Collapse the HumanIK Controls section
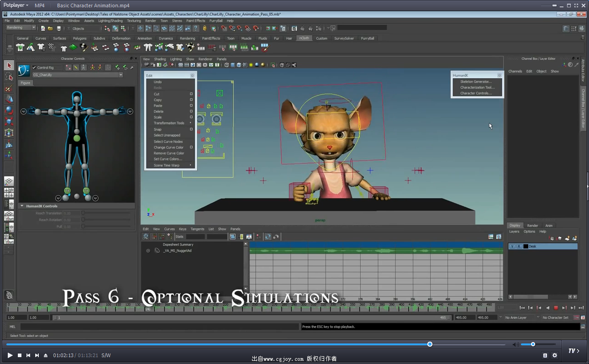The image size is (589, 364). click(22, 206)
